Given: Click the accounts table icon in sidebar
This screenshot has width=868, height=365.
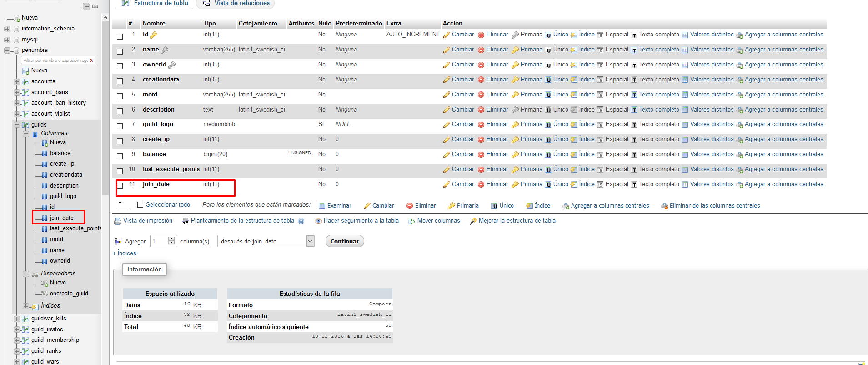Looking at the screenshot, I should coord(25,81).
